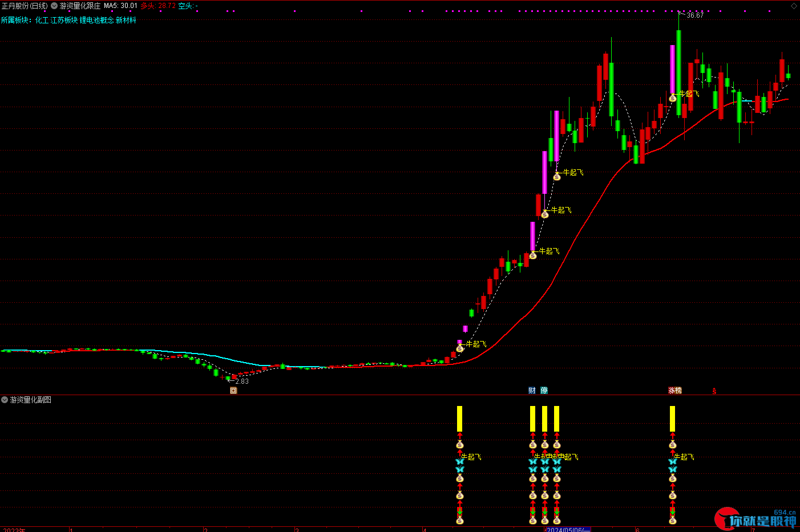Click the 游资量化副图 sub-chart title

[31, 400]
